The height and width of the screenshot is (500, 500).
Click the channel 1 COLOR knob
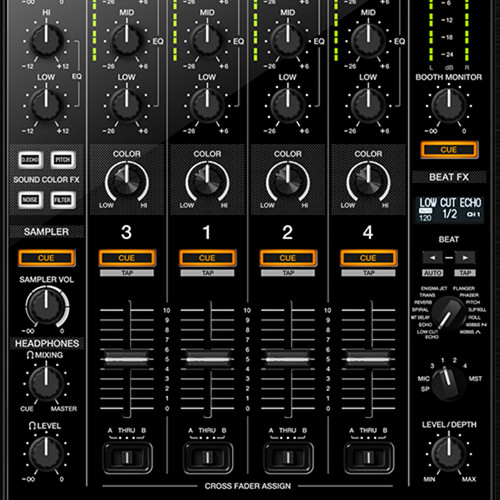tap(207, 181)
